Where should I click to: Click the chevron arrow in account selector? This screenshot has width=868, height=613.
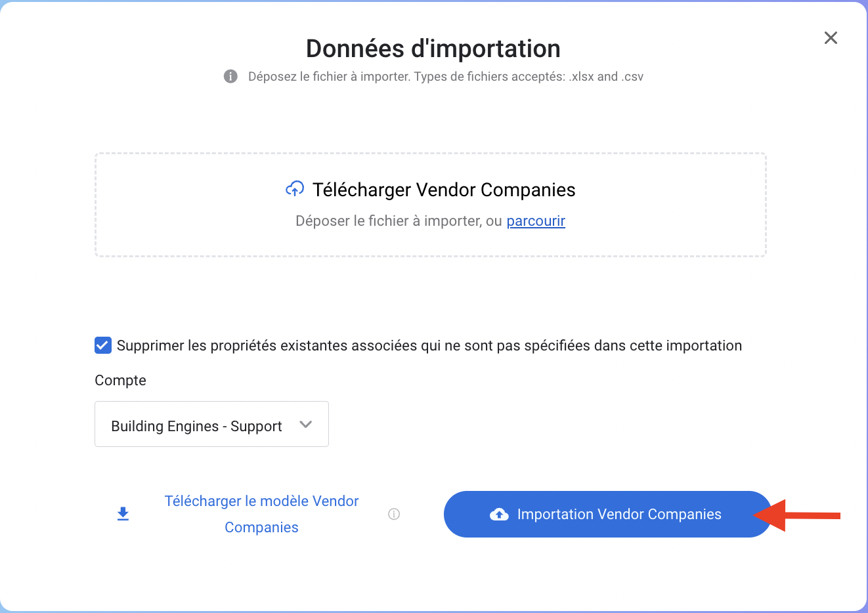305,425
